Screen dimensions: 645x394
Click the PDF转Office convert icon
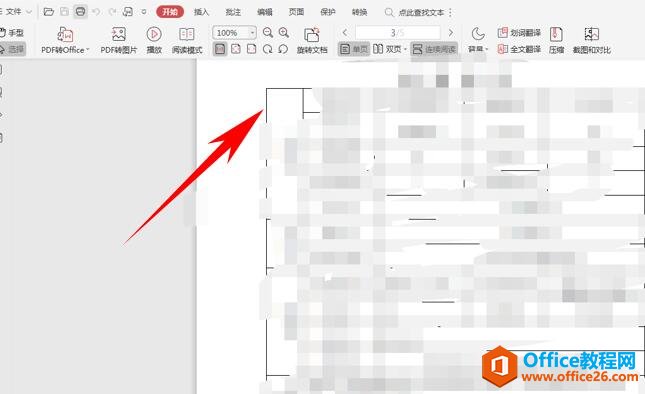pyautogui.click(x=65, y=35)
